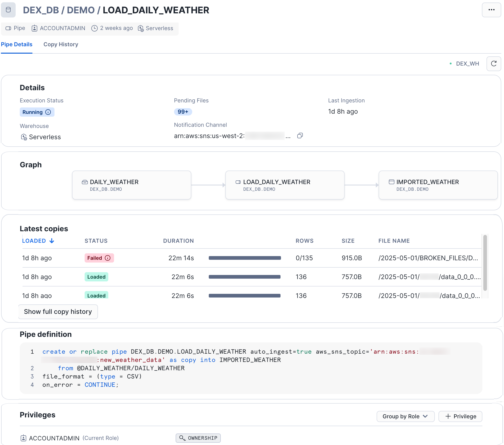Click the database icon beside DEX_DB breadcrumb

click(8, 10)
